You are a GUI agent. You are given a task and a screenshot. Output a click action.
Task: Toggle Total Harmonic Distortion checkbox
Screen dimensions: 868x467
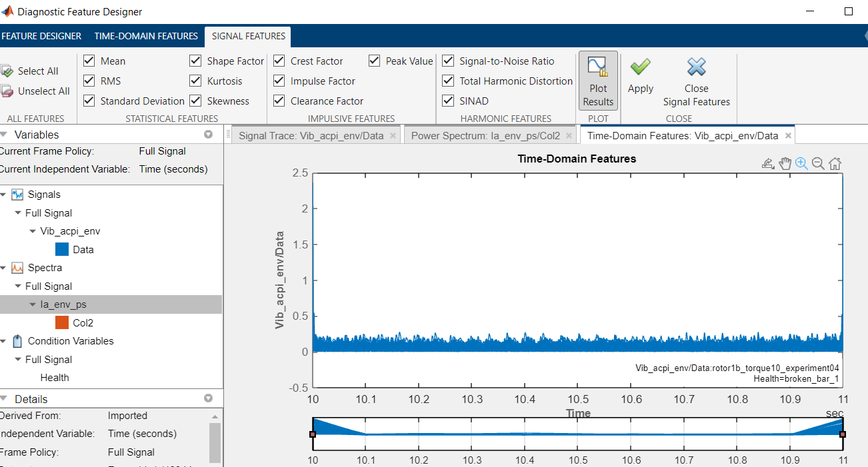[x=448, y=81]
